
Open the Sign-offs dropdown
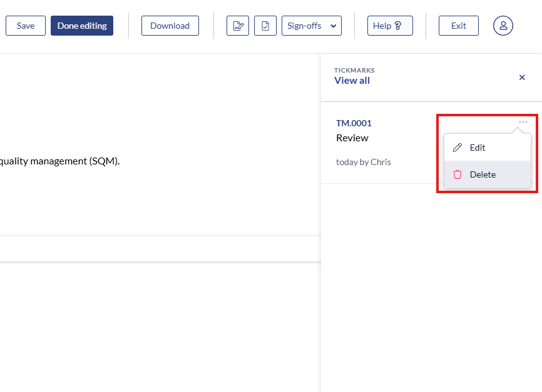coord(311,26)
